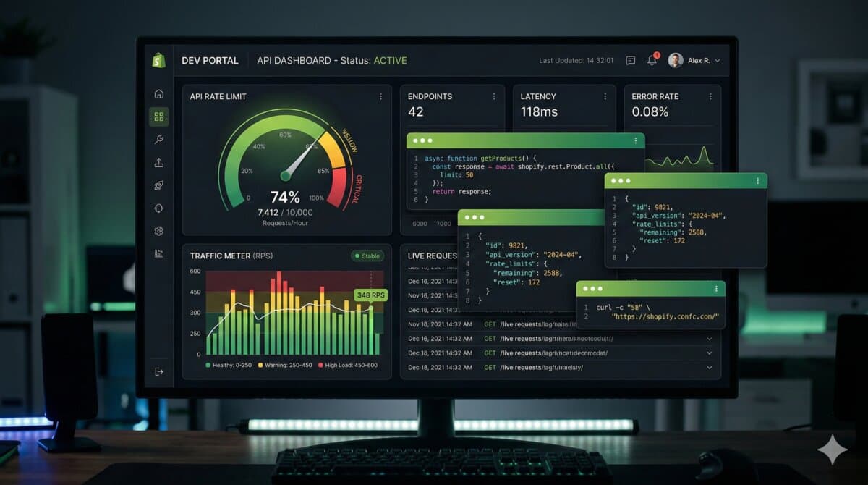Select the wrench tool icon in the sidebar
The height and width of the screenshot is (485, 868).
click(x=160, y=139)
